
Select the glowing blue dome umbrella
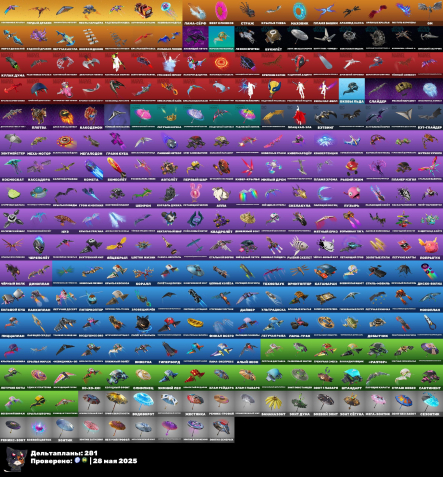[x=143, y=402]
